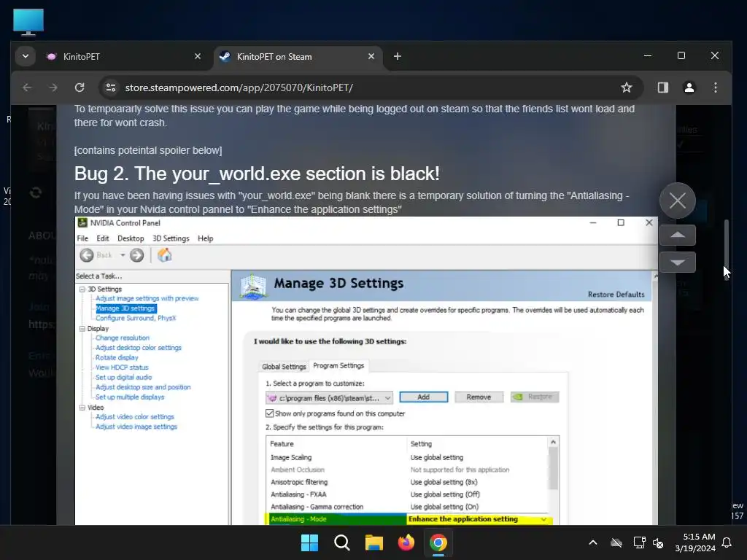Viewport: 747px width, 560px height.
Task: Go to previous image with up arrow
Action: pyautogui.click(x=678, y=236)
